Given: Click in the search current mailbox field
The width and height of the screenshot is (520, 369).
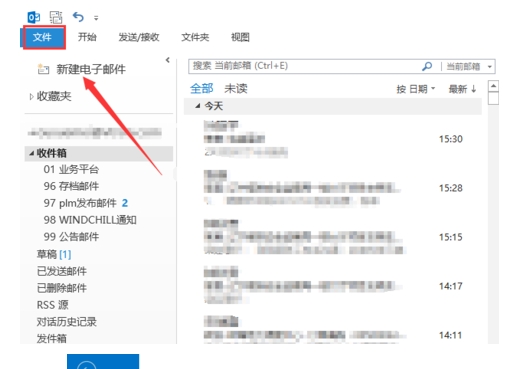Looking at the screenshot, I should pyautogui.click(x=303, y=66).
